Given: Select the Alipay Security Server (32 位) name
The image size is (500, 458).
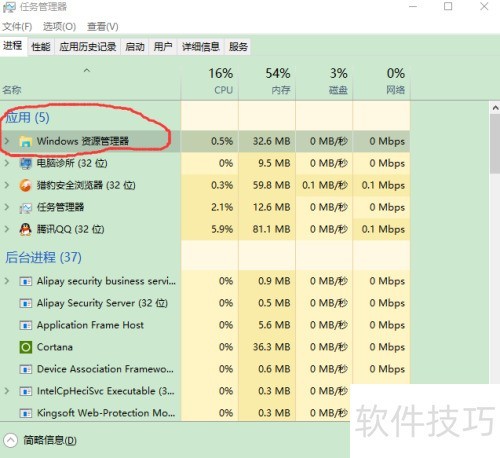Looking at the screenshot, I should pos(102,303).
